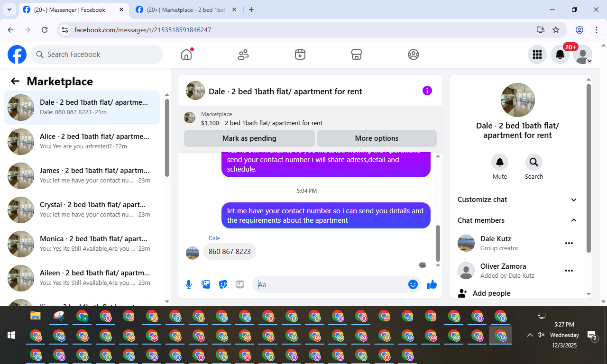The height and width of the screenshot is (364, 607).
Task: Open the Alice conversation in the list
Action: pyautogui.click(x=82, y=142)
